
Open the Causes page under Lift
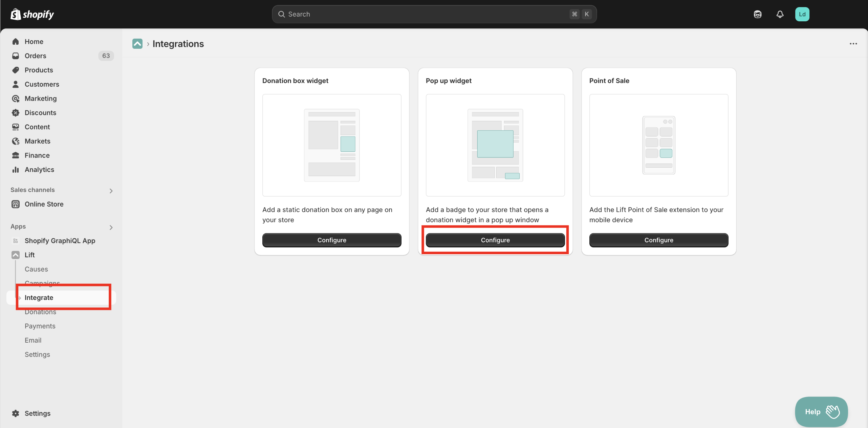pos(36,269)
